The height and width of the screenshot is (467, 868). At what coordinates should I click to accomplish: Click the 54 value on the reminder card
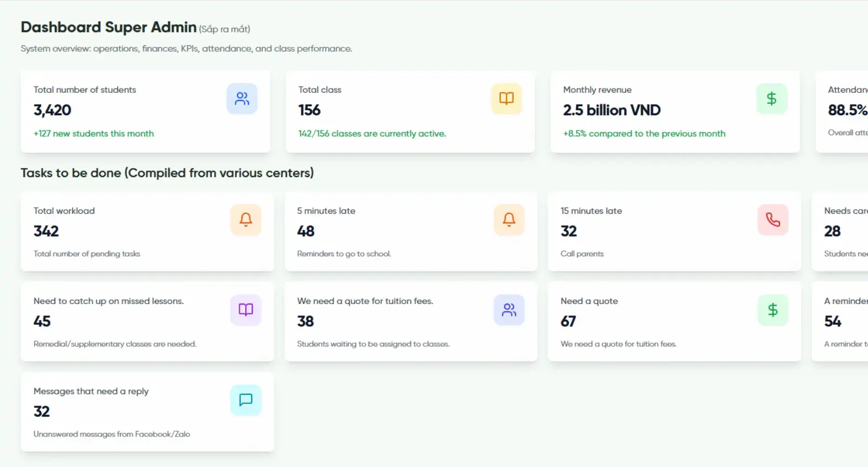pos(833,321)
